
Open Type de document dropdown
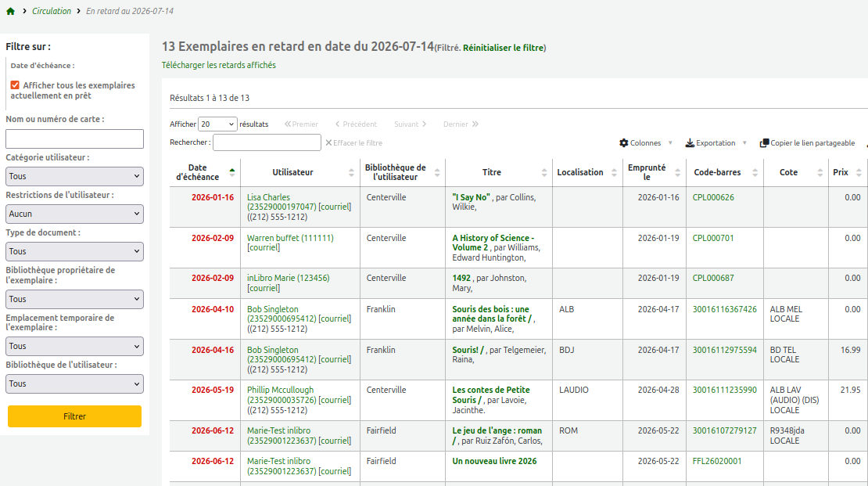coord(75,251)
